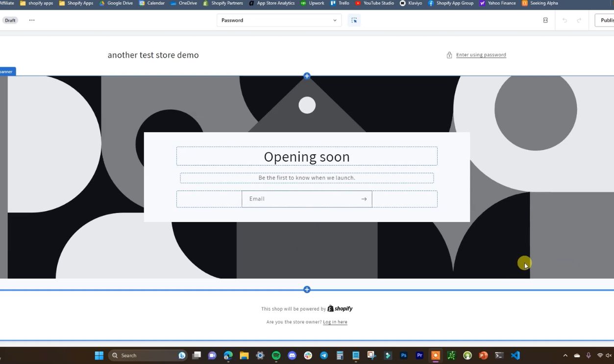Click inside the Email input field

coord(294,199)
